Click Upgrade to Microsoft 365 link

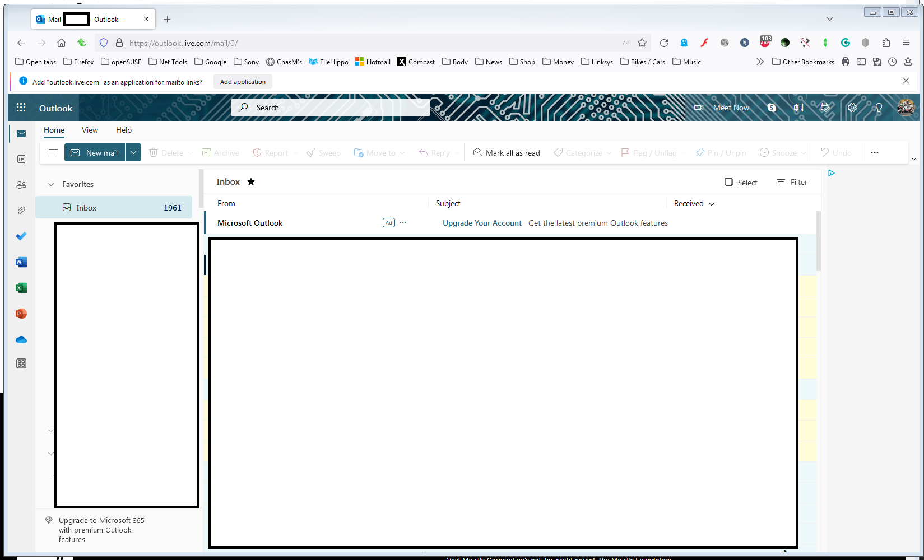tap(101, 530)
